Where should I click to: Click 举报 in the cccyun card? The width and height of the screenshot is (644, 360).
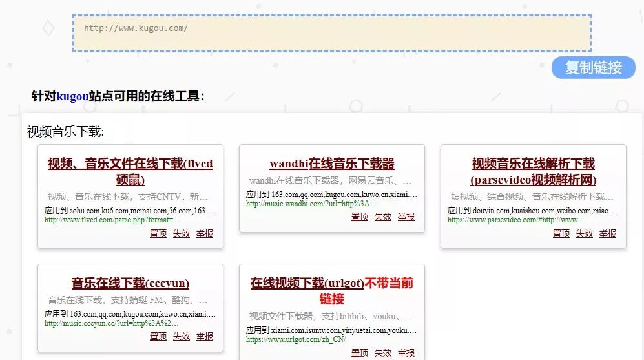point(205,336)
